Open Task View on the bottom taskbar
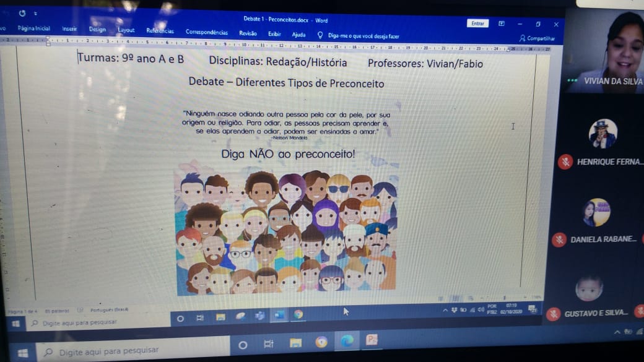This screenshot has height=362, width=644. coord(269,343)
